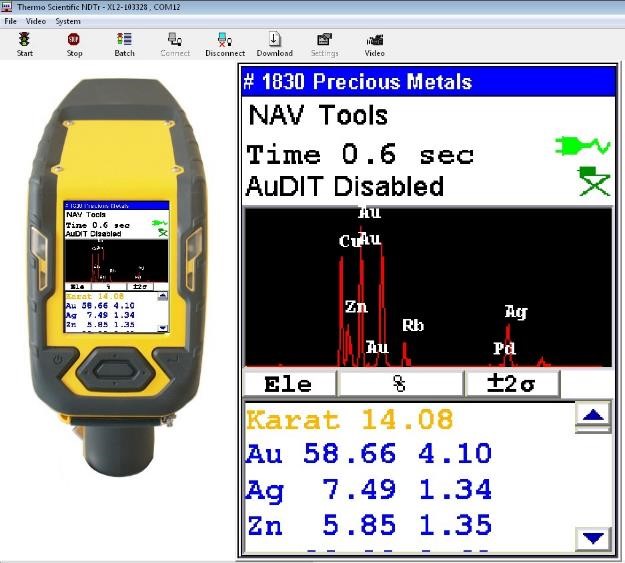Click the Ag peak label in spectrum
625x563 pixels.
(516, 312)
